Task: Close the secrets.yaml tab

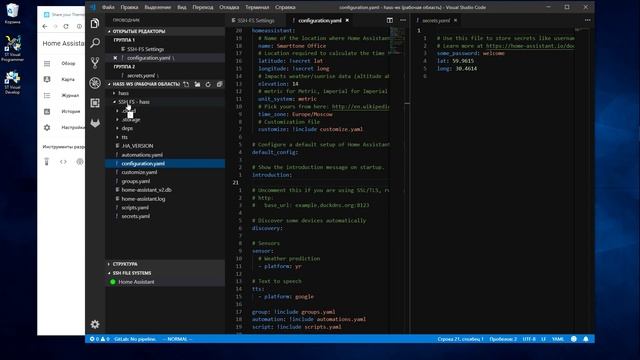Action: coord(456,20)
